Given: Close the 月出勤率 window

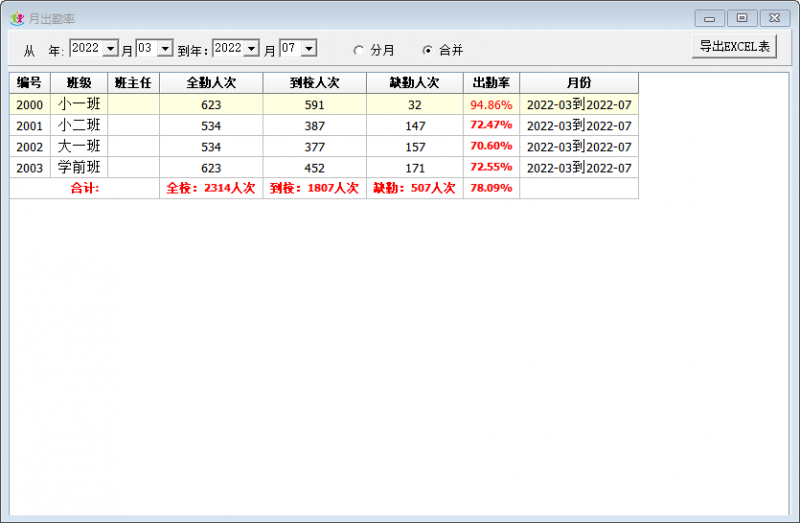Looking at the screenshot, I should point(774,18).
